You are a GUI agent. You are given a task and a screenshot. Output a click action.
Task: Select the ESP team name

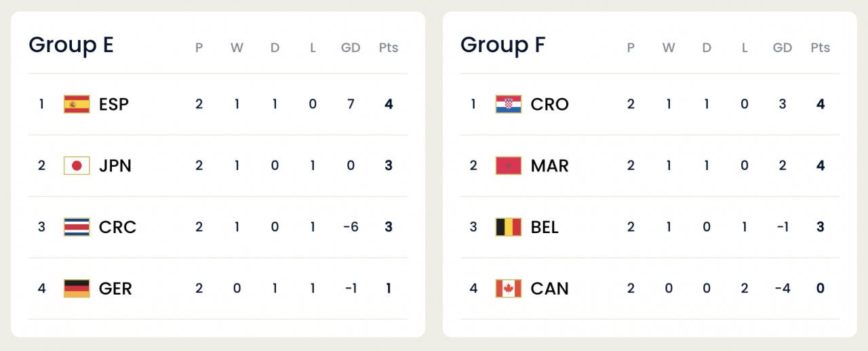coord(114,104)
